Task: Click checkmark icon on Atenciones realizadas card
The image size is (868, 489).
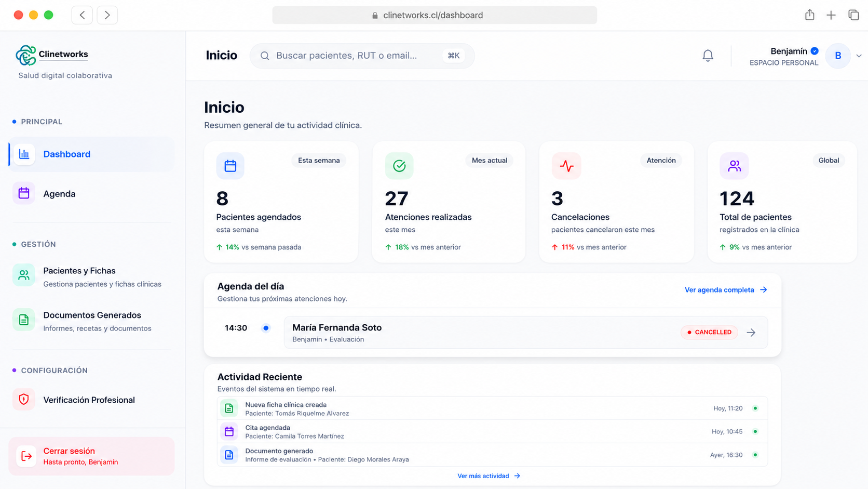Action: (399, 166)
